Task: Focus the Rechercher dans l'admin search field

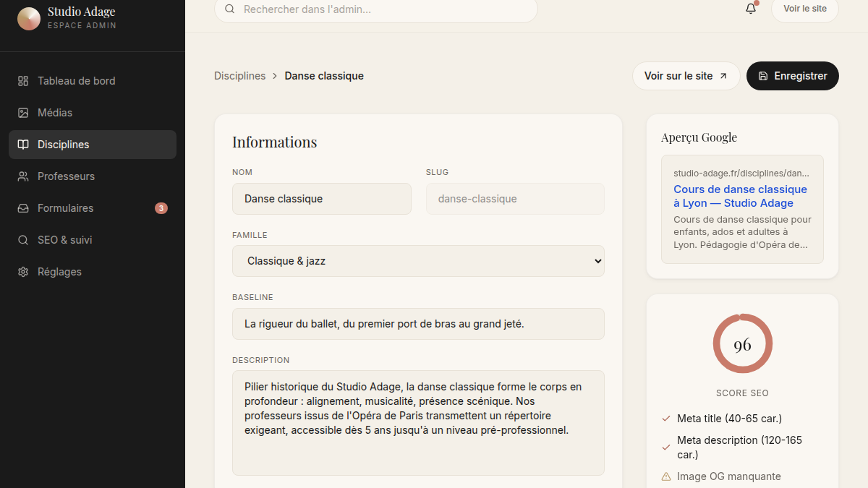Action: pyautogui.click(x=376, y=9)
